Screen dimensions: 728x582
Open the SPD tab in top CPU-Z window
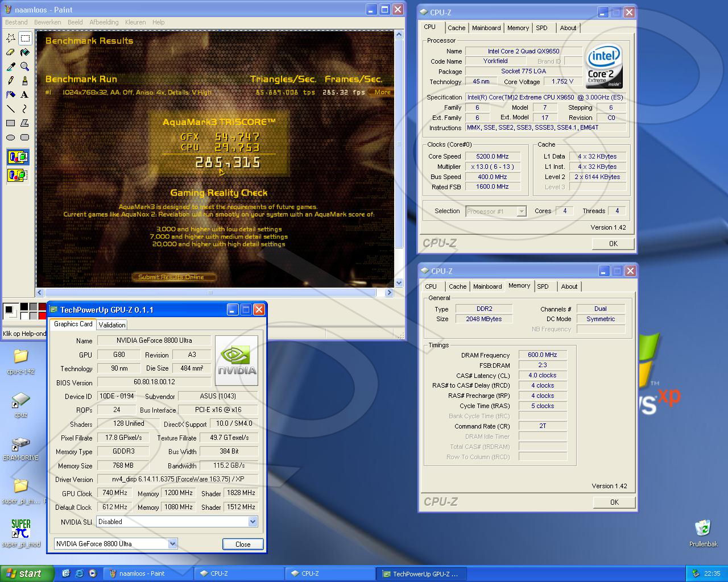point(541,28)
